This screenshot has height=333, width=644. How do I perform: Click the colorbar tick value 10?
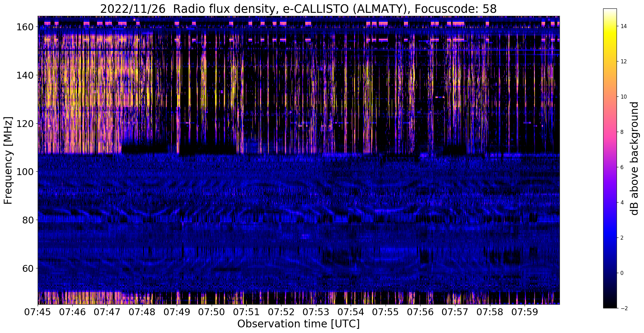pos(624,97)
